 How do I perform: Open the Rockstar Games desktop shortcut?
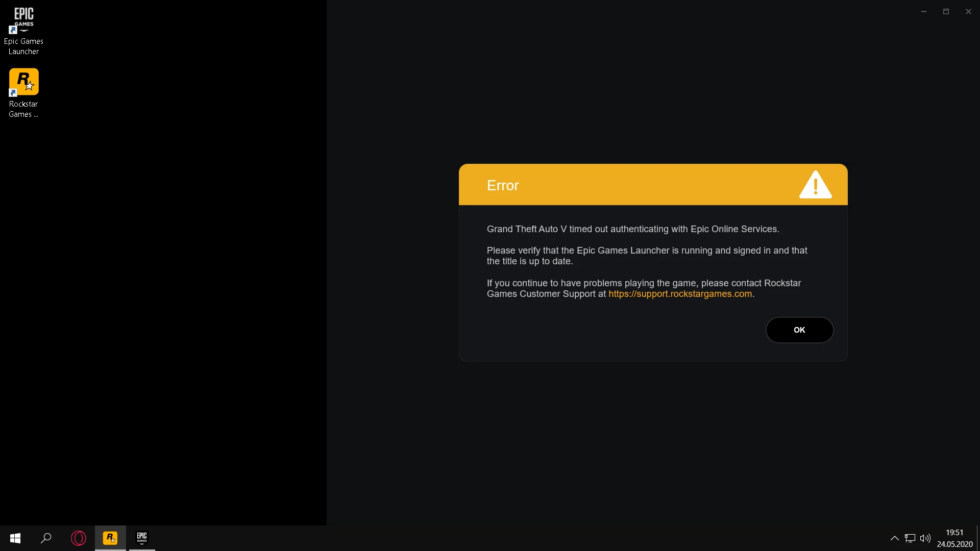click(x=23, y=83)
